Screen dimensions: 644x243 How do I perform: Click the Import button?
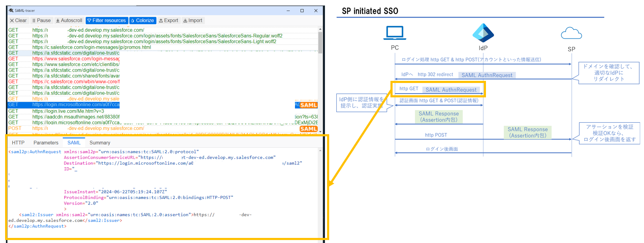click(193, 20)
